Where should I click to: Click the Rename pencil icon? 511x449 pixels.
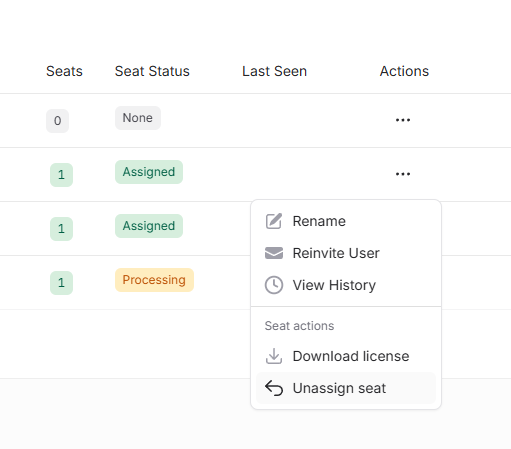(274, 221)
